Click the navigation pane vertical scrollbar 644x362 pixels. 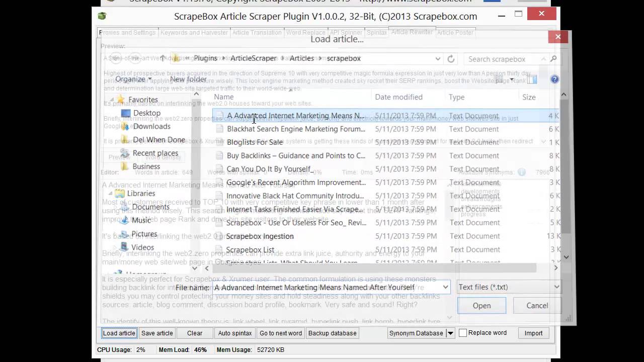[196, 181]
